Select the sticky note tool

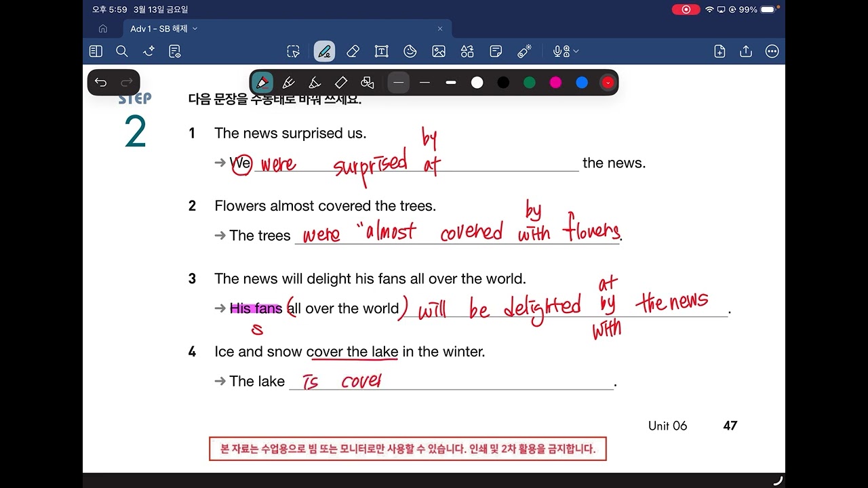[496, 51]
